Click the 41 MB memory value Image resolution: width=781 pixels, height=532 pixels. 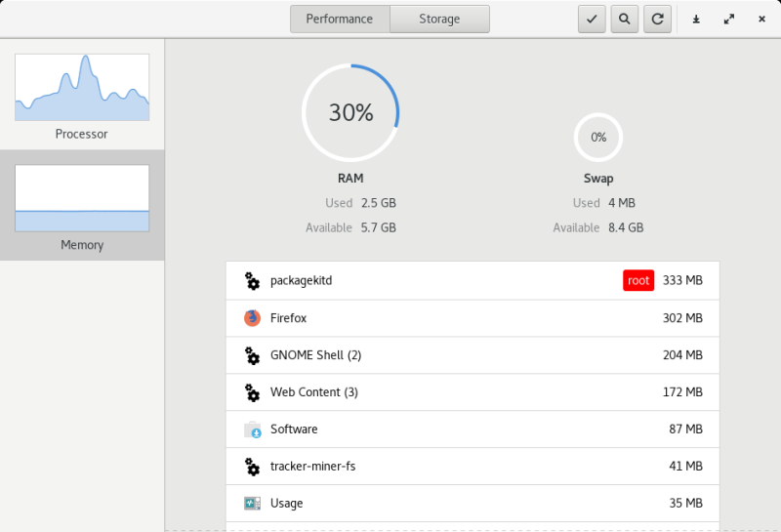pos(686,467)
